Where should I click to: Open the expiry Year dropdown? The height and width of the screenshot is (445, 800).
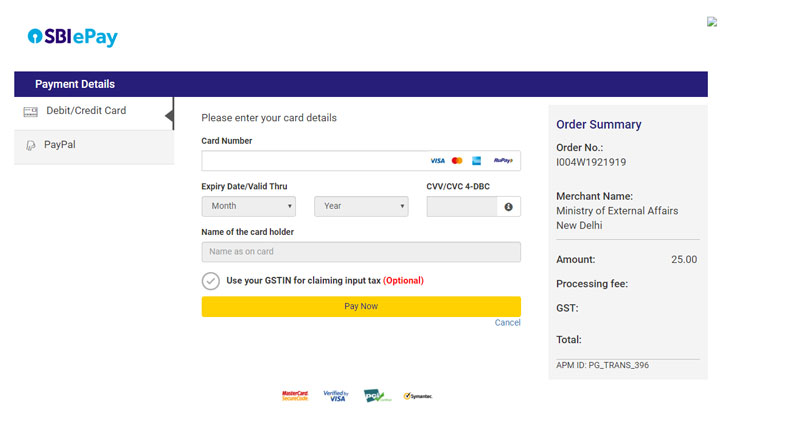point(361,206)
